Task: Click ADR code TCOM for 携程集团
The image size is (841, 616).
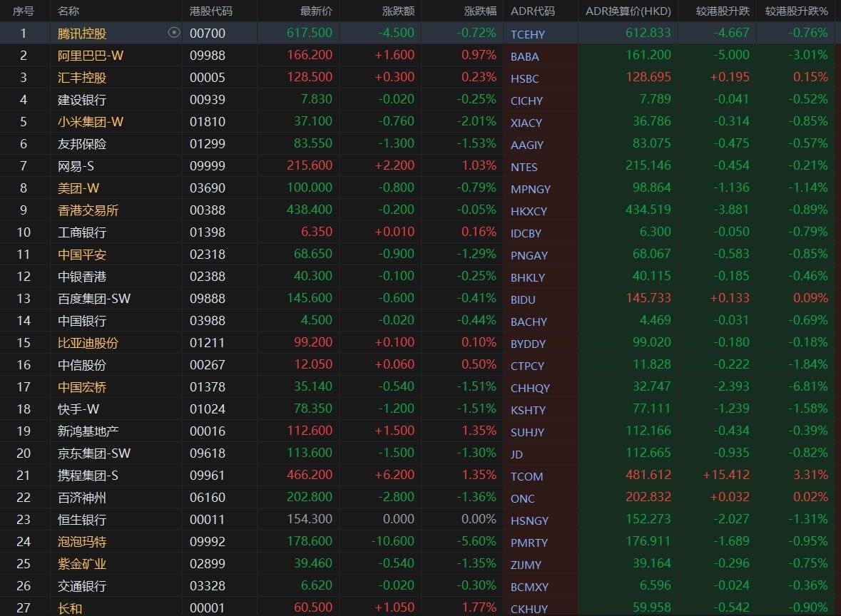Action: point(526,476)
